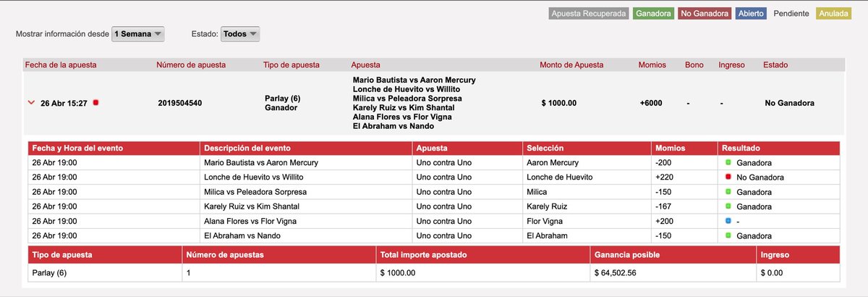Click the yellow 'Anulada' legend badge
The height and width of the screenshot is (297, 868).
(x=834, y=14)
